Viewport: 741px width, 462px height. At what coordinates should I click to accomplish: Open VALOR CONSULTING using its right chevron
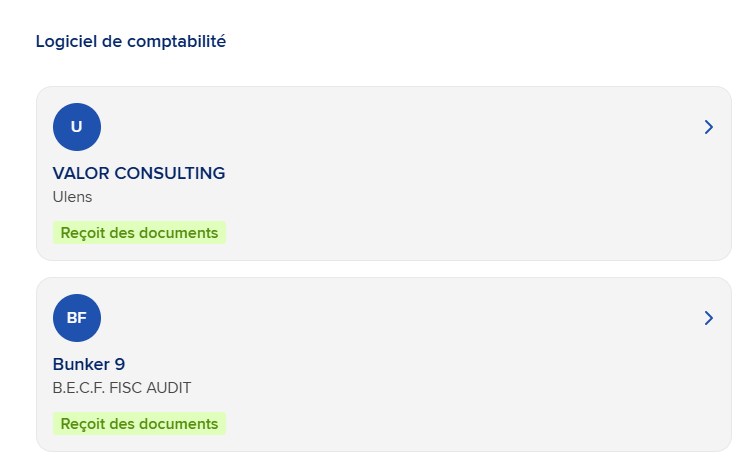coord(708,127)
